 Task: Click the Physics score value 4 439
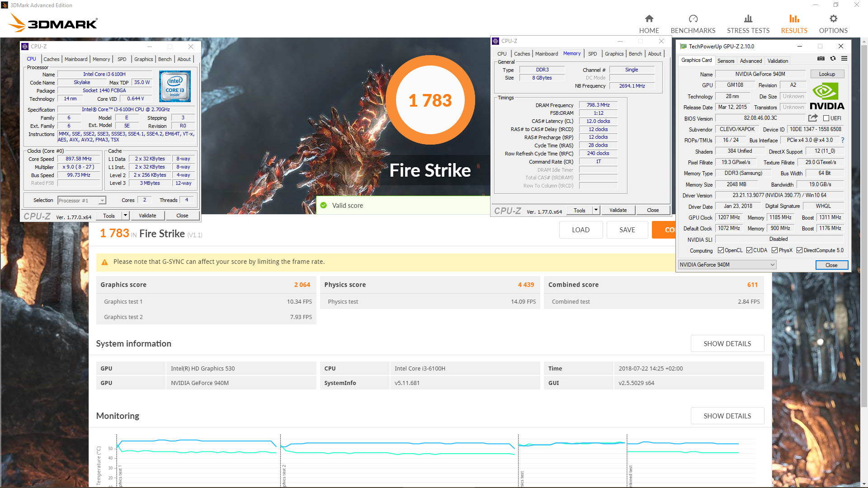click(x=526, y=285)
